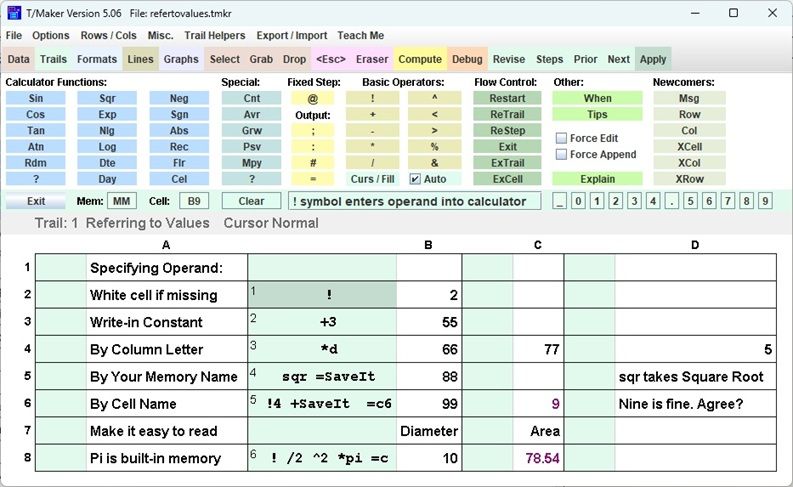Click the # output button
793x487 pixels.
pos(313,162)
